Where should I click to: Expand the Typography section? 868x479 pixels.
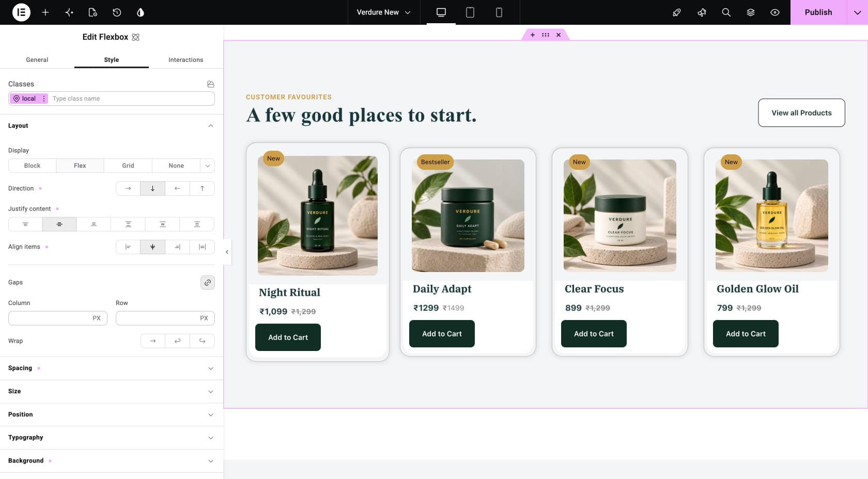[112, 438]
